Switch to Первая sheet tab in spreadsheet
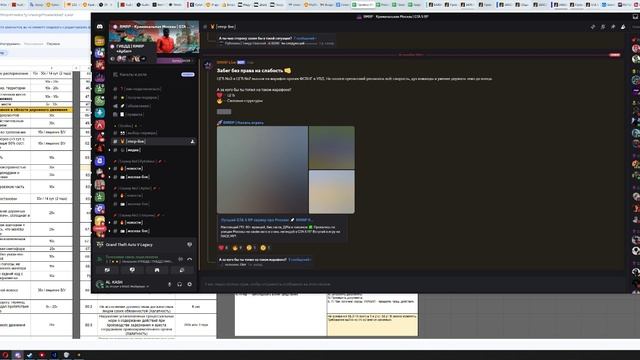Viewport: 640px width, 360px height. (x=53, y=44)
